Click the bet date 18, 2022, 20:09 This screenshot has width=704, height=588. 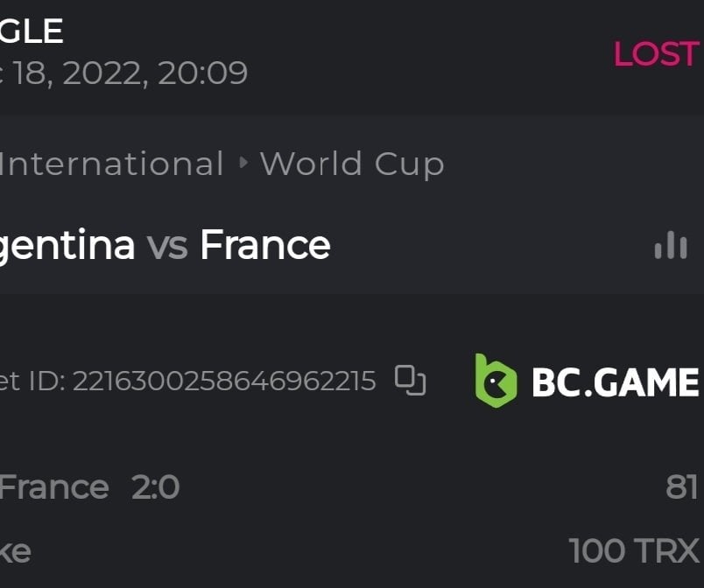pos(130,73)
